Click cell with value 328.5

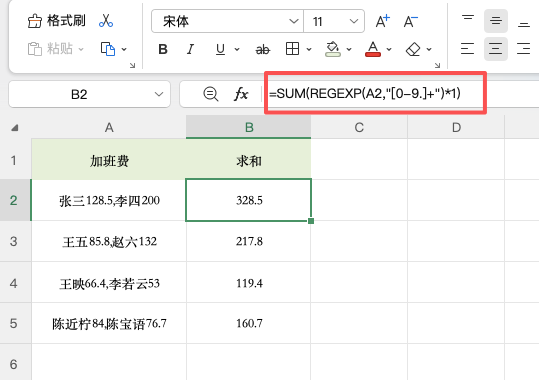(x=249, y=200)
